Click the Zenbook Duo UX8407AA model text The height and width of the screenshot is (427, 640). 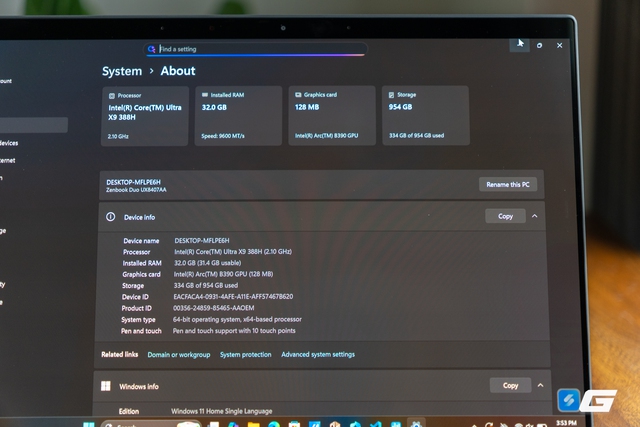136,190
